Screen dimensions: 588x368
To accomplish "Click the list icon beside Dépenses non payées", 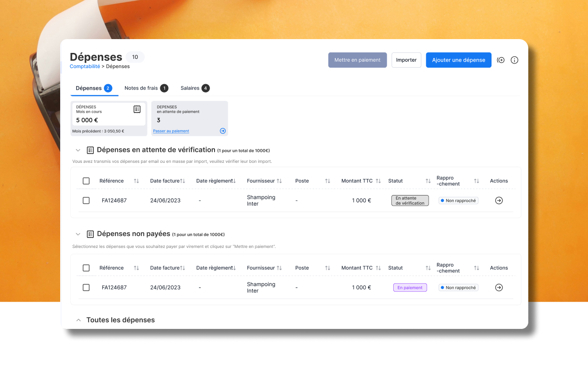I will [90, 234].
